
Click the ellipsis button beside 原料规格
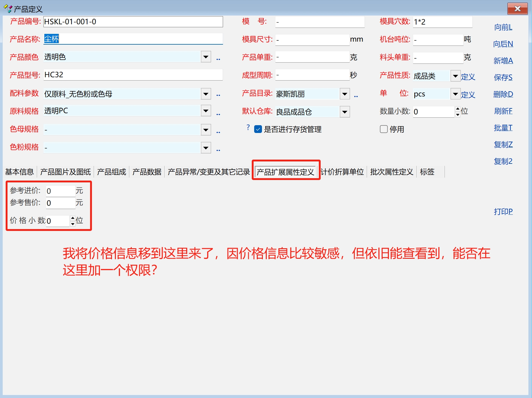[x=218, y=114]
